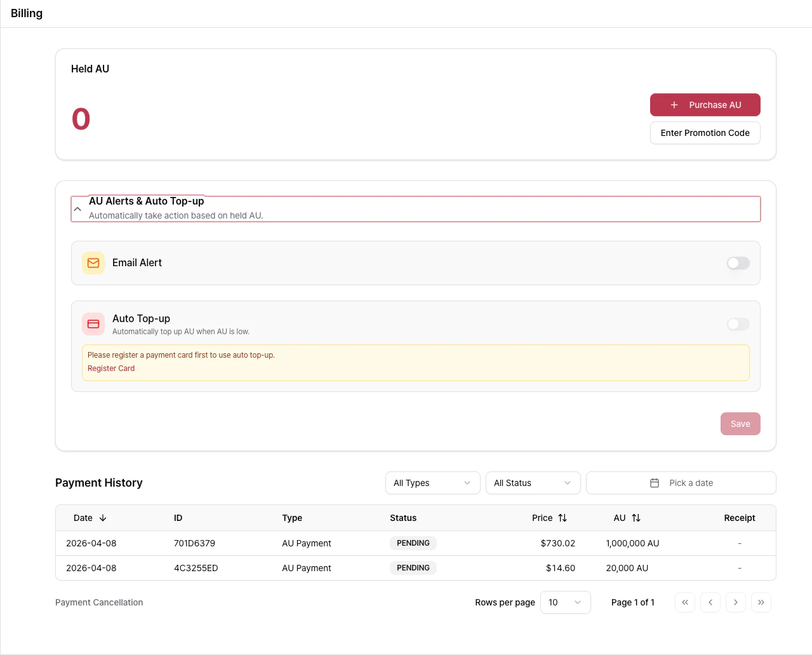
Task: Click the Type column header
Action: pyautogui.click(x=292, y=518)
